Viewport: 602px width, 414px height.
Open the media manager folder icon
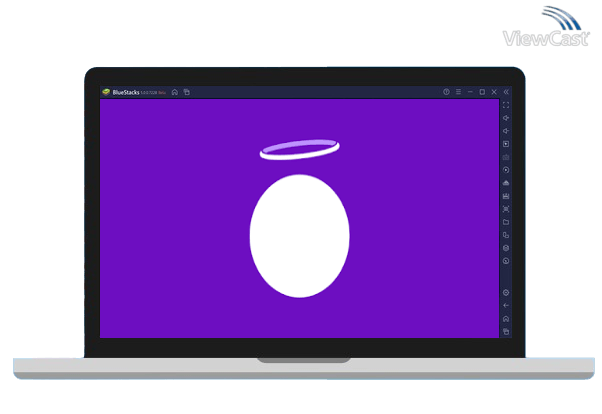[506, 222]
